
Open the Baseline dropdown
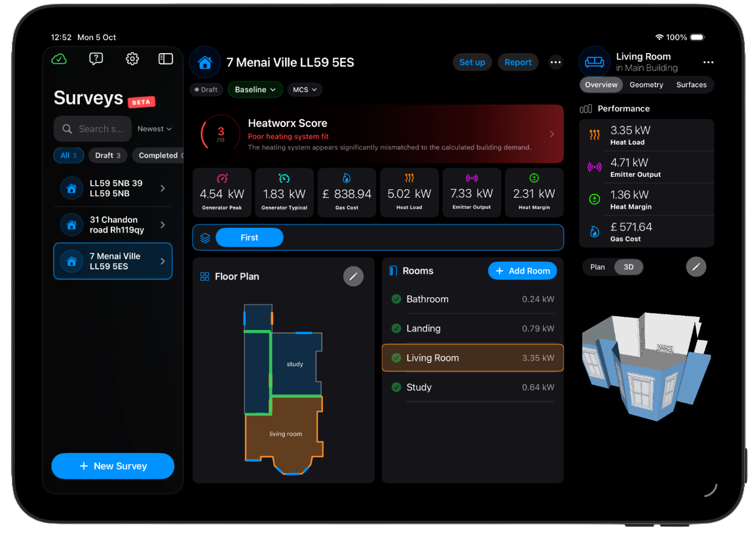click(x=255, y=90)
